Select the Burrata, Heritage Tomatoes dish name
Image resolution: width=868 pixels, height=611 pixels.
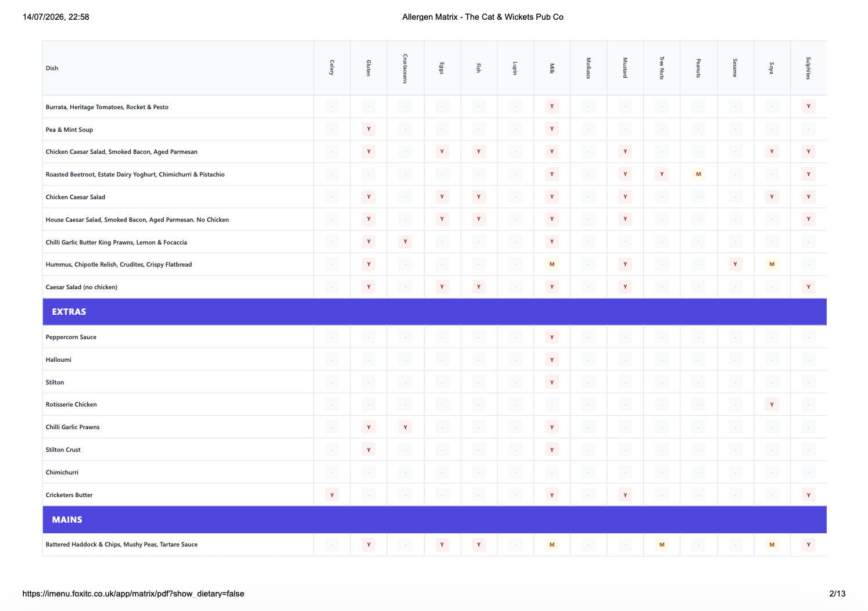pyautogui.click(x=107, y=107)
